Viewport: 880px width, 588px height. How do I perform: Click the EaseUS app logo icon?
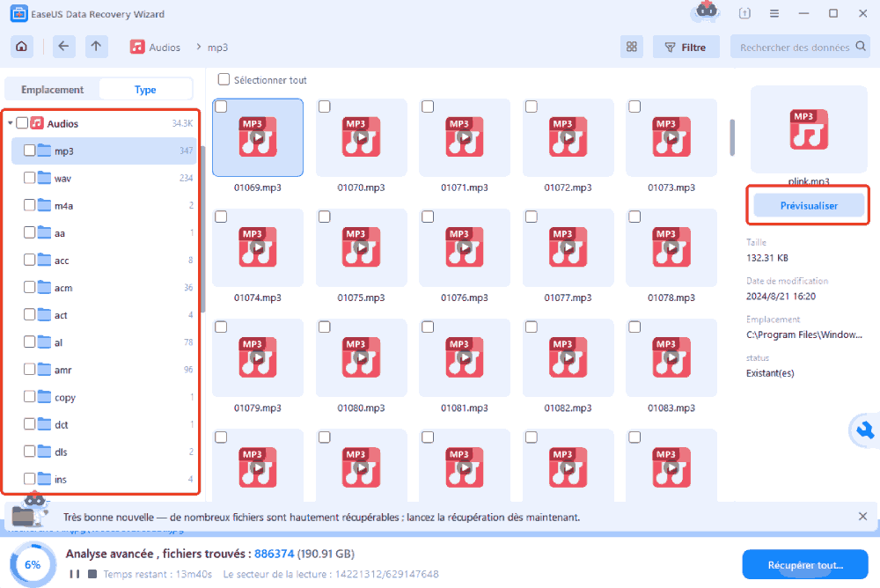click(x=18, y=13)
